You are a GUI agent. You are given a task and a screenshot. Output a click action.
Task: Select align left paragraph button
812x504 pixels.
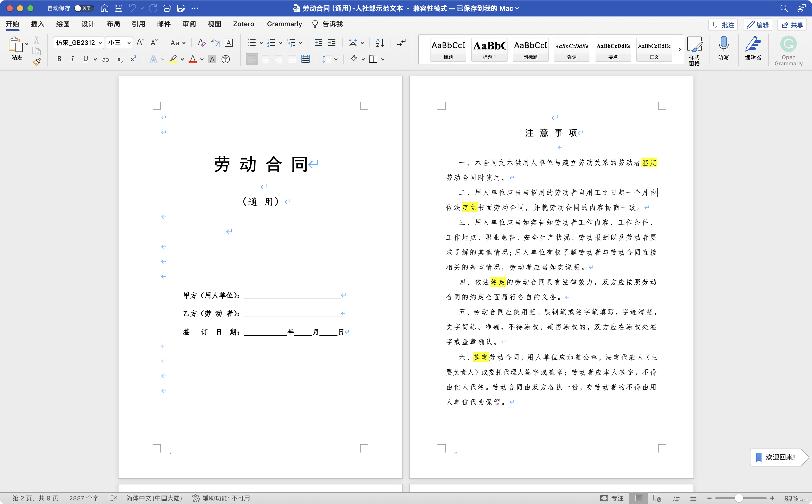click(x=252, y=59)
